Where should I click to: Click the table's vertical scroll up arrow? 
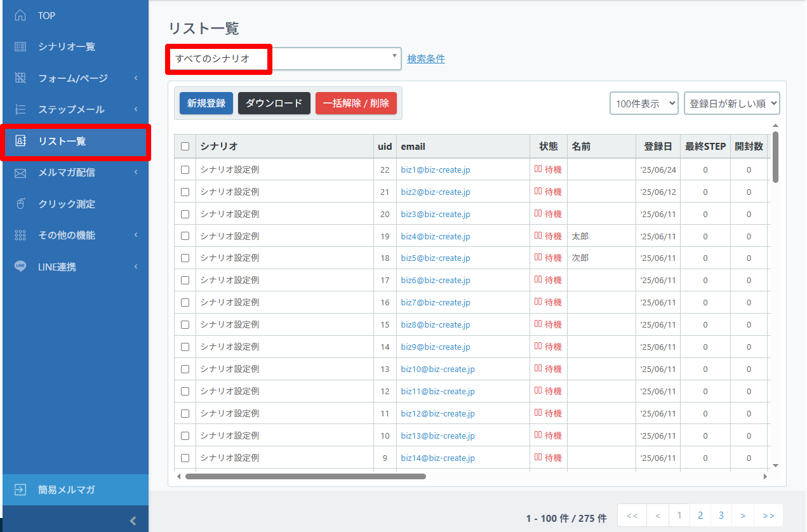(x=775, y=126)
